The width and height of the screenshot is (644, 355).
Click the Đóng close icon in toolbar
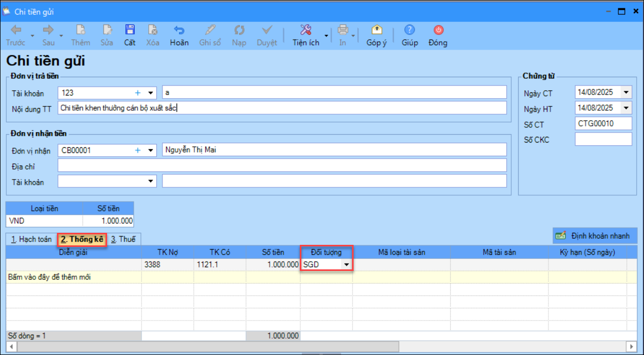[438, 30]
